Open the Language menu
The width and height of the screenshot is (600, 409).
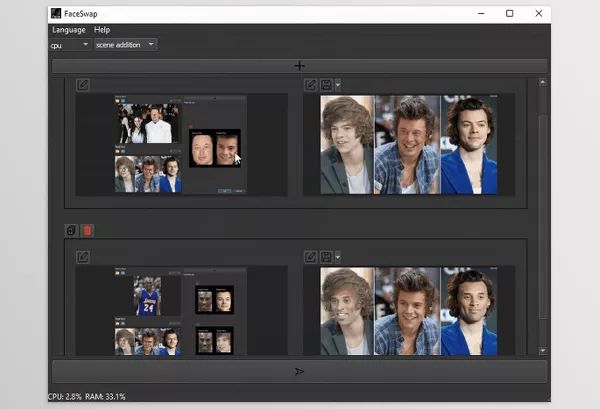click(x=69, y=29)
